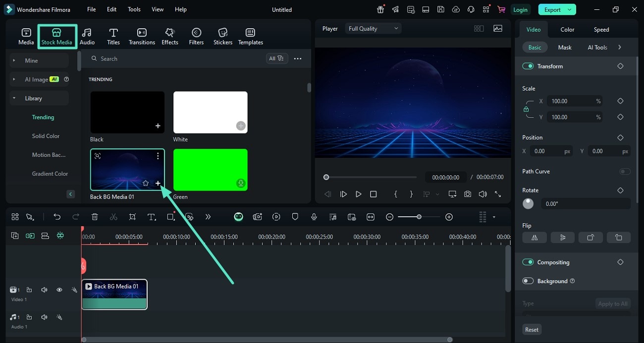Viewport: 644px width, 343px height.
Task: Expand more timeline tools chevrons
Action: (208, 217)
